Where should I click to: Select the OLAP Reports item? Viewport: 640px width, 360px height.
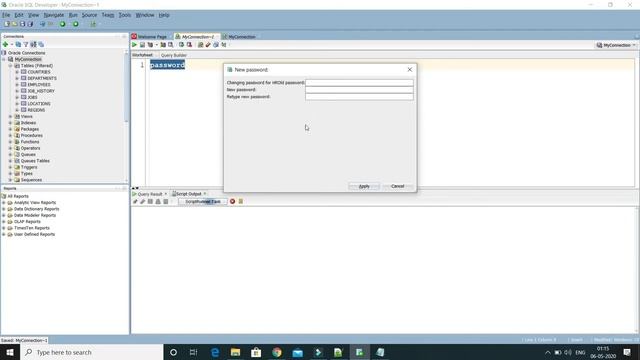click(x=27, y=222)
